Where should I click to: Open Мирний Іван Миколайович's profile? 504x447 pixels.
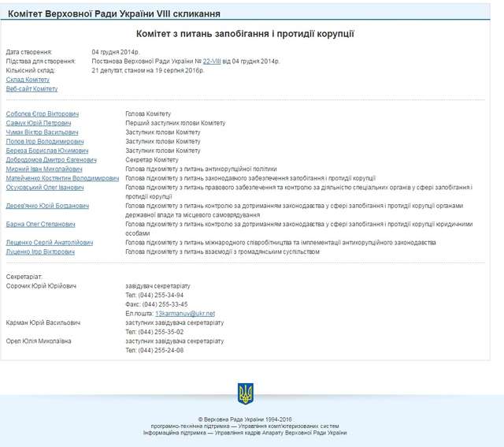coord(44,169)
